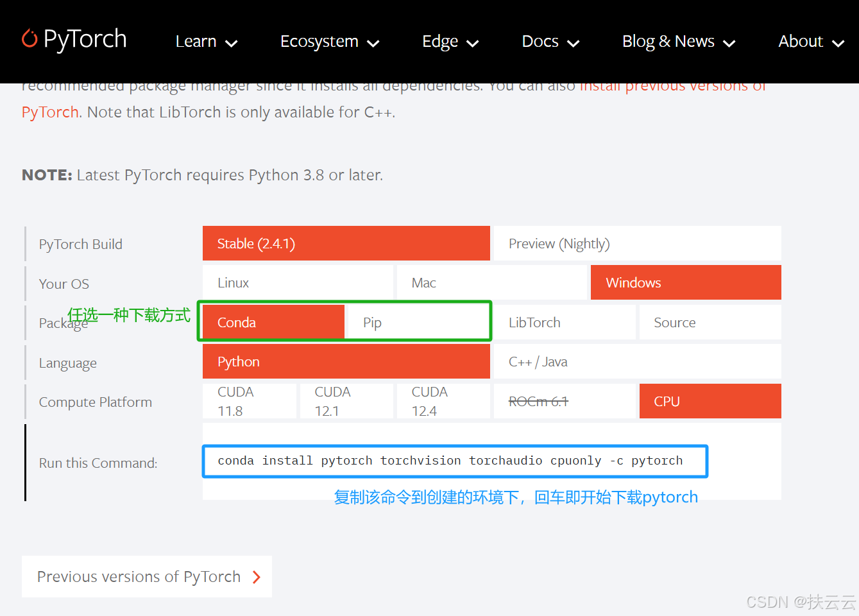
Task: Pick CUDA 11.8 compute platform
Action: point(250,401)
